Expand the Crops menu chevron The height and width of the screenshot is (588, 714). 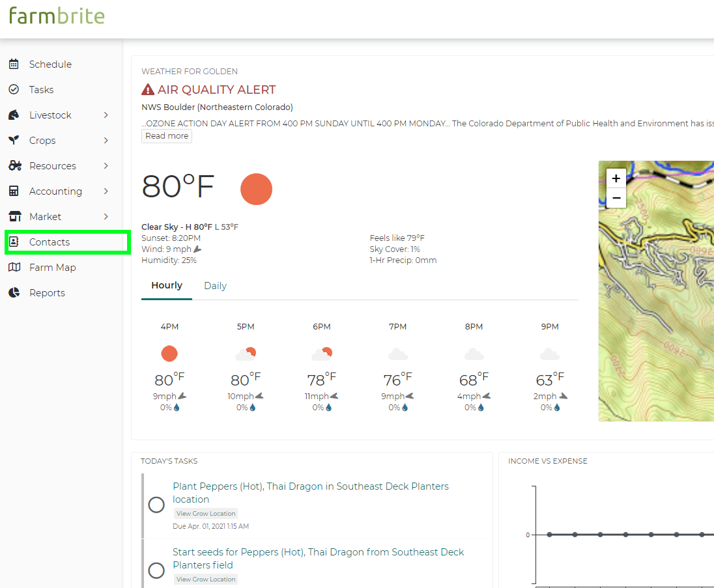106,140
